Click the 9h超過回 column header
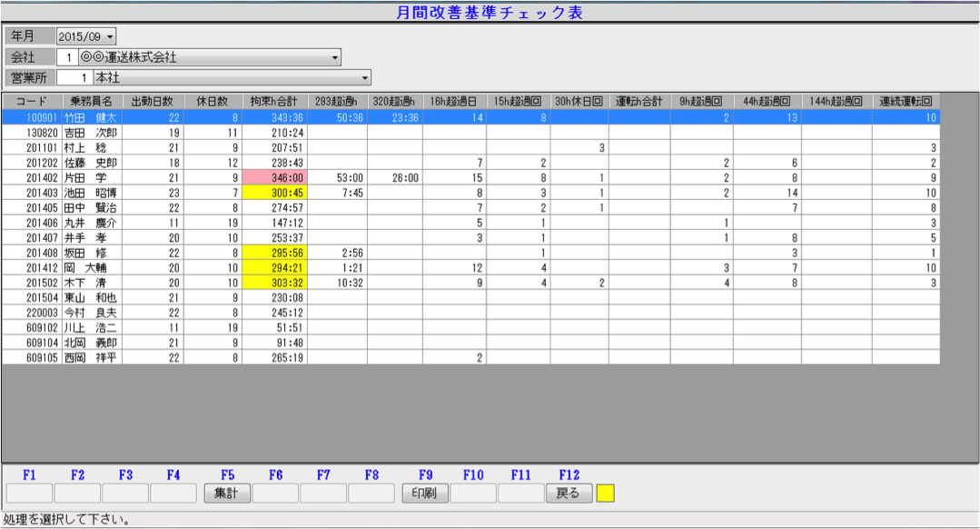 701,101
